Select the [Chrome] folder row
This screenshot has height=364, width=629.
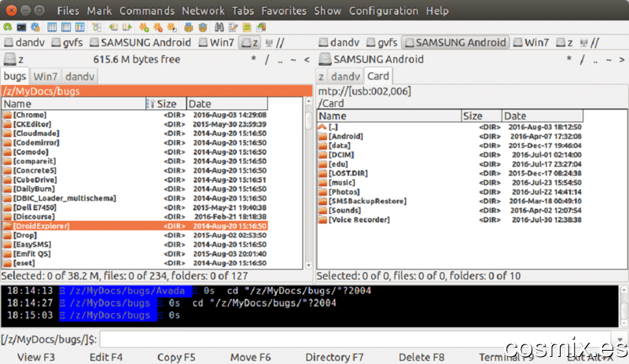pos(134,115)
